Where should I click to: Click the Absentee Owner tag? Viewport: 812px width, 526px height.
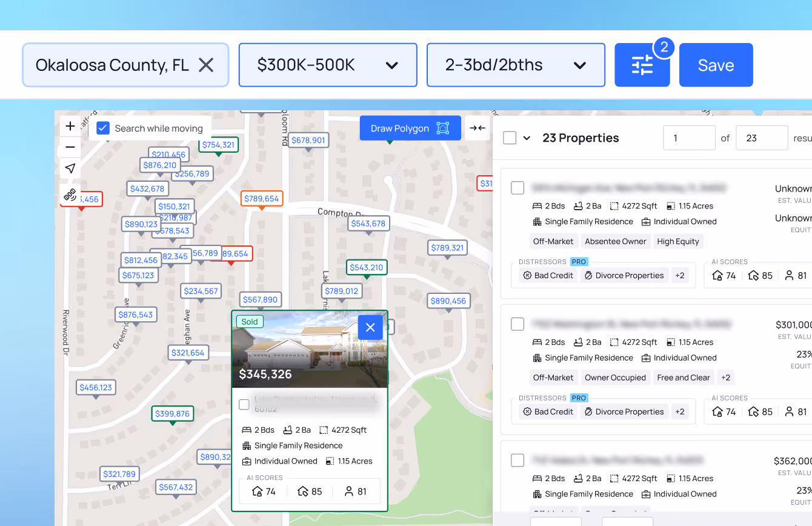click(x=616, y=241)
